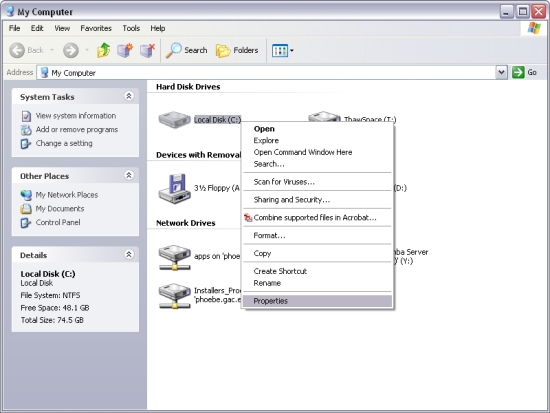
Task: Click Add or remove programs link
Action: tap(77, 129)
